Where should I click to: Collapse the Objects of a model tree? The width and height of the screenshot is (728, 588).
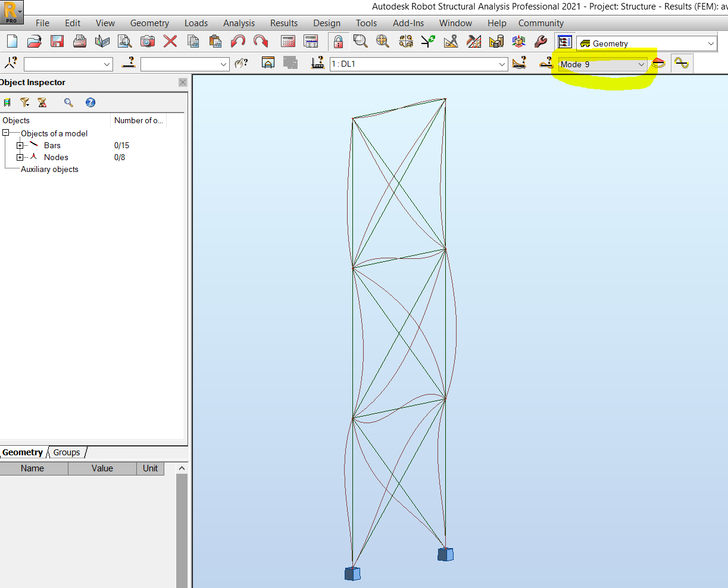coord(5,133)
